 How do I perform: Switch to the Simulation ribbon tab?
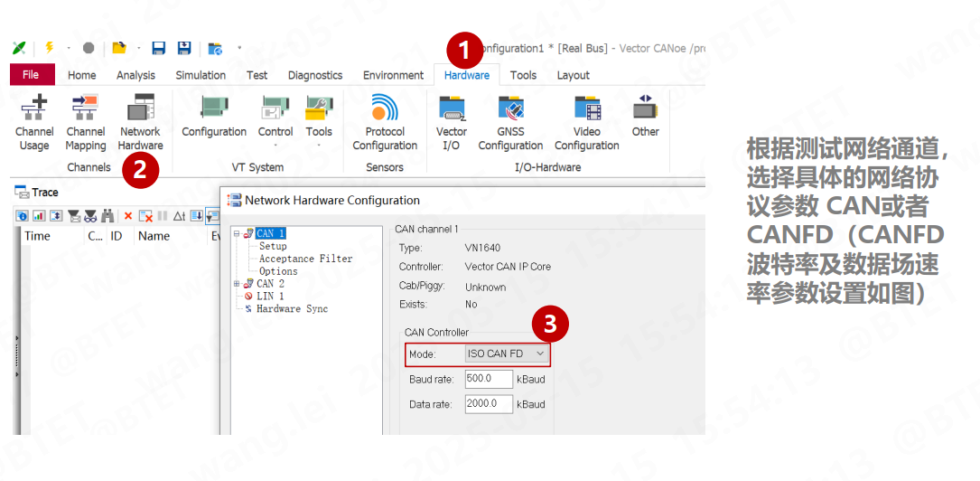[201, 75]
